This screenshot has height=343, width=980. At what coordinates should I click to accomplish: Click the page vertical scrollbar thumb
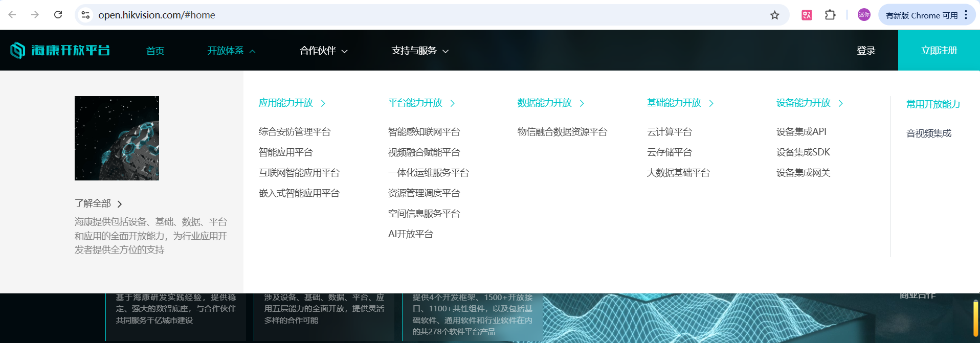click(976, 318)
